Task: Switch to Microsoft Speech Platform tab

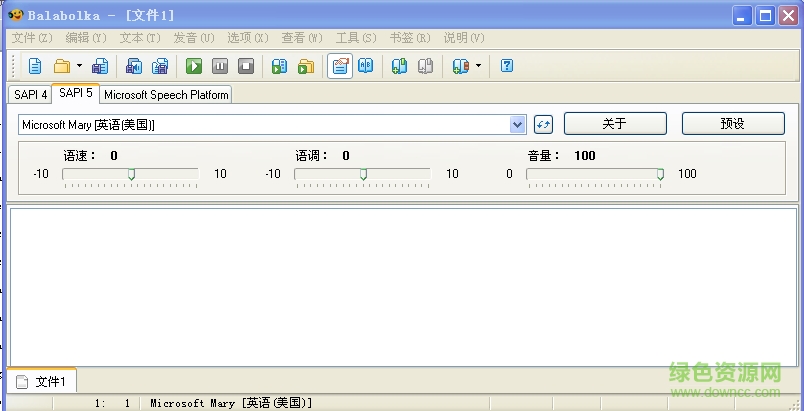Action: point(166,95)
